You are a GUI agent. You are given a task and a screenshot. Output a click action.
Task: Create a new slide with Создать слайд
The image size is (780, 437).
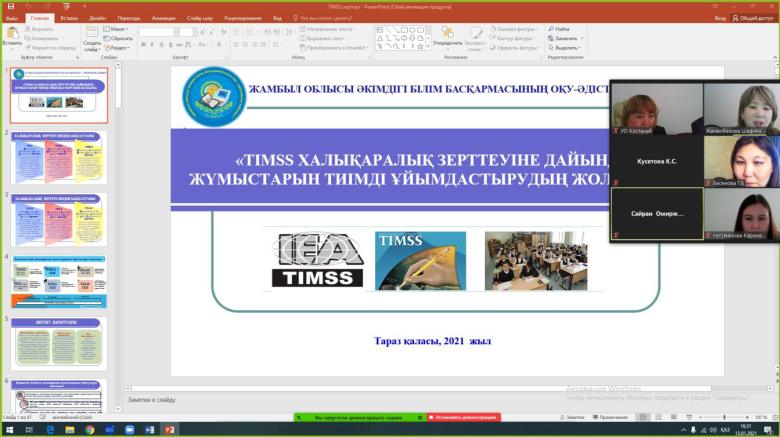tap(92, 39)
